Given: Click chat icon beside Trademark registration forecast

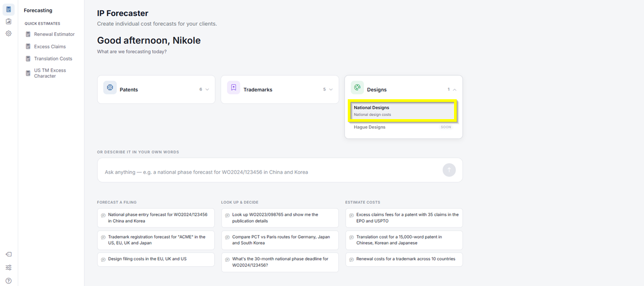Looking at the screenshot, I should point(103,237).
